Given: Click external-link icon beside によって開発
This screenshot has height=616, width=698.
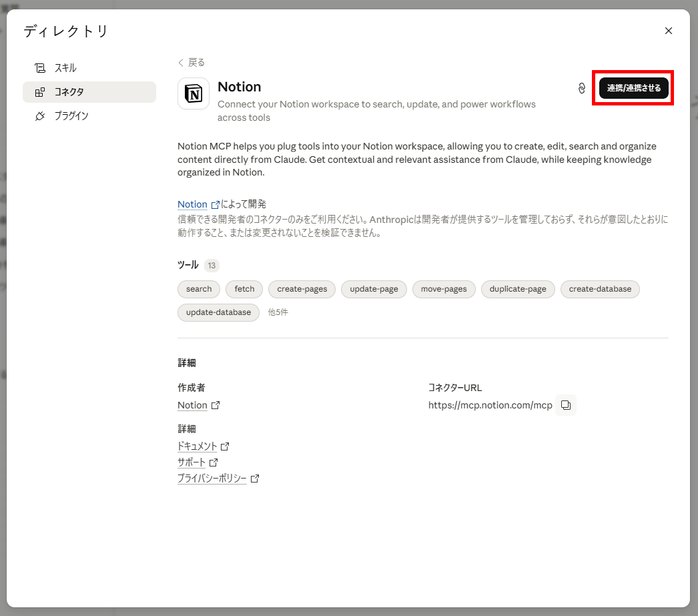Looking at the screenshot, I should [x=215, y=205].
